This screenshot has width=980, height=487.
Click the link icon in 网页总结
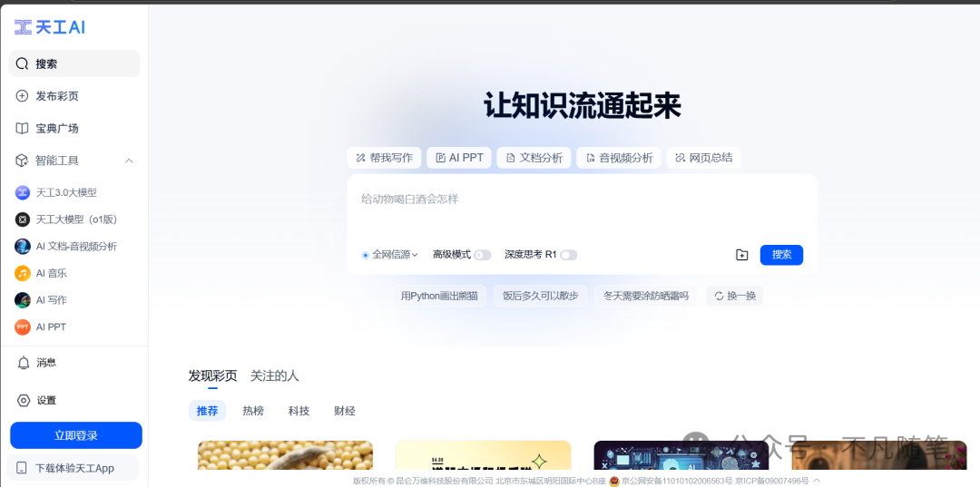(x=680, y=158)
